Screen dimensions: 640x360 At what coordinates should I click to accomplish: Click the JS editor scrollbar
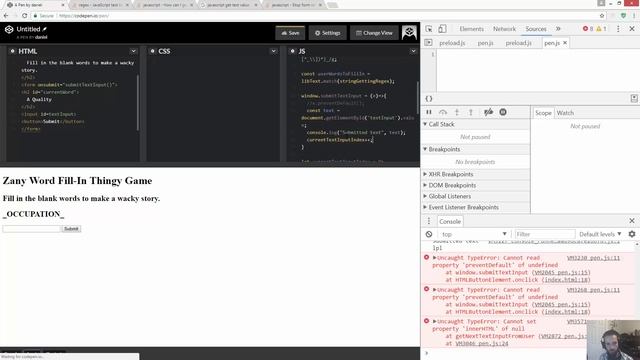tap(418, 98)
